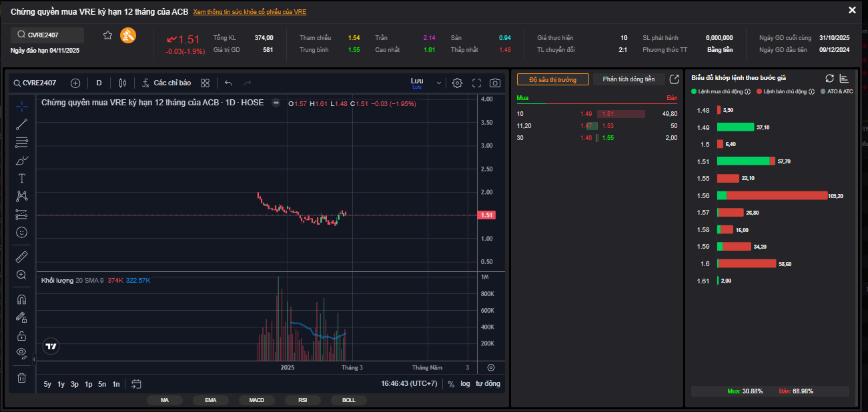The height and width of the screenshot is (412, 868).
Task: Open chart settings gear icon
Action: point(457,83)
